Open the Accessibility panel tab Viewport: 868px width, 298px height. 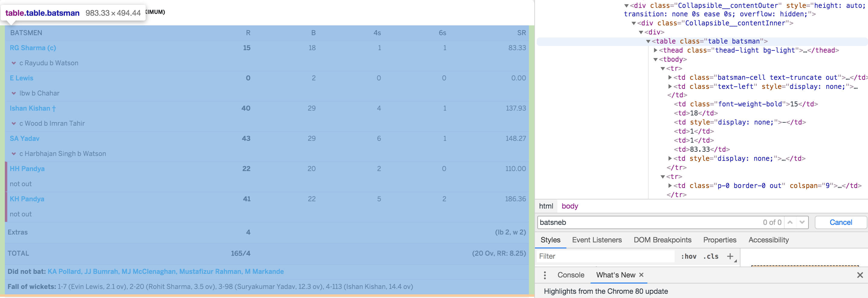click(x=768, y=240)
